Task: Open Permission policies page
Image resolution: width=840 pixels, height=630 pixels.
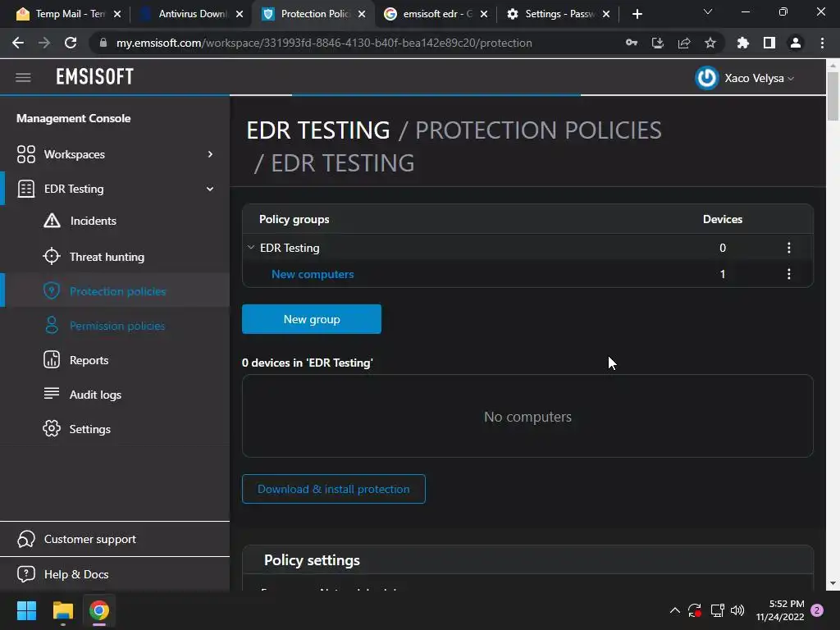Action: (x=117, y=326)
